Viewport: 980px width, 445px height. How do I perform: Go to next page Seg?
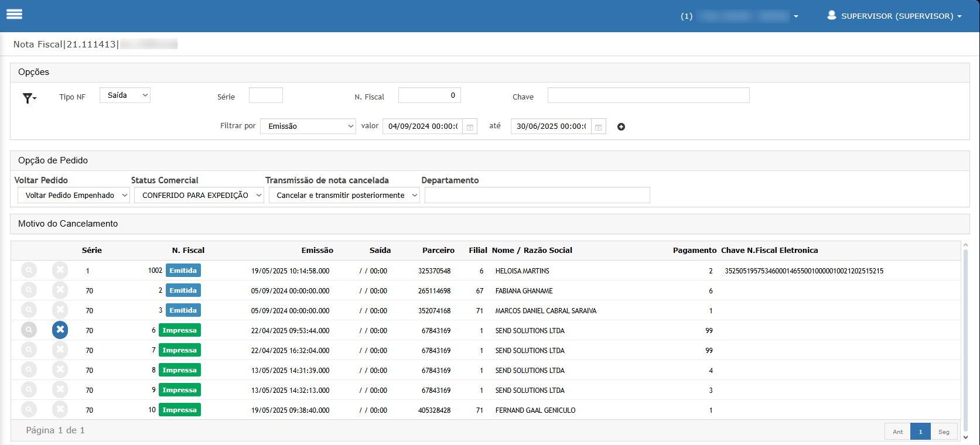(944, 432)
